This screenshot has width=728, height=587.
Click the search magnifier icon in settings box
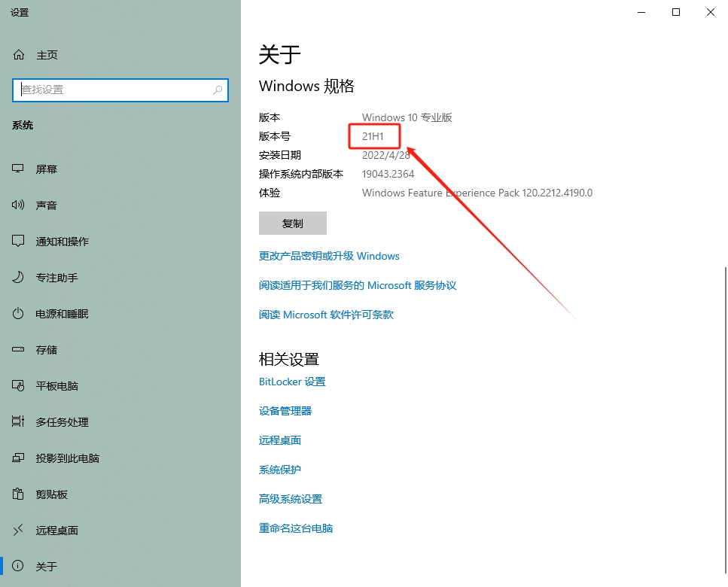click(x=218, y=90)
